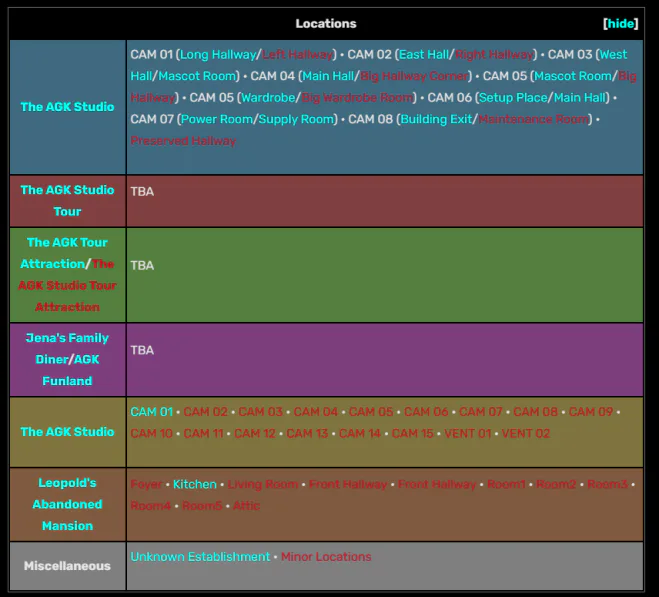This screenshot has height=597, width=659.
Task: Open Leopold's Abandoned Mansion link
Action: click(67, 505)
